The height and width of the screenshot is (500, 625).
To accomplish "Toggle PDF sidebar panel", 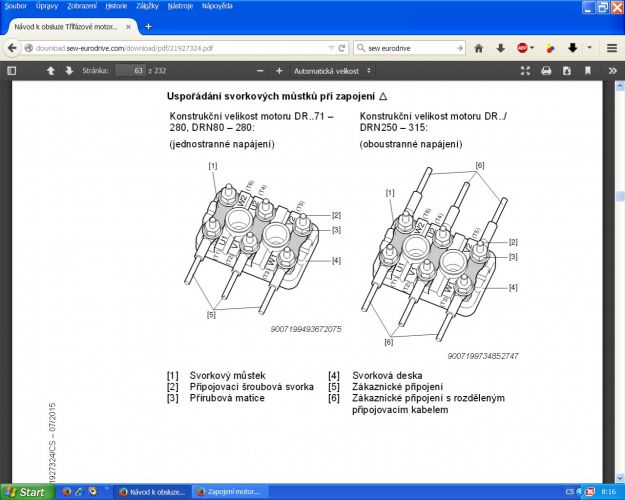I will (x=12, y=71).
